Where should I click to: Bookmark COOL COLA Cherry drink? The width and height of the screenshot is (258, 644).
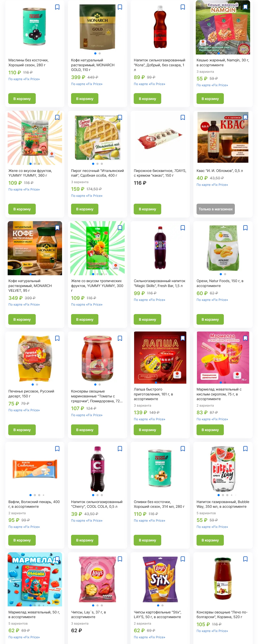point(120,449)
